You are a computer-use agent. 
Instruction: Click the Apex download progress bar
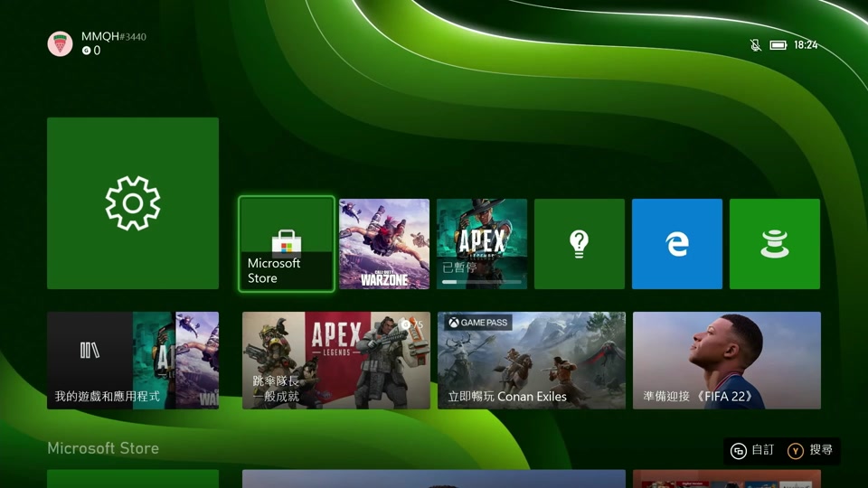(482, 282)
